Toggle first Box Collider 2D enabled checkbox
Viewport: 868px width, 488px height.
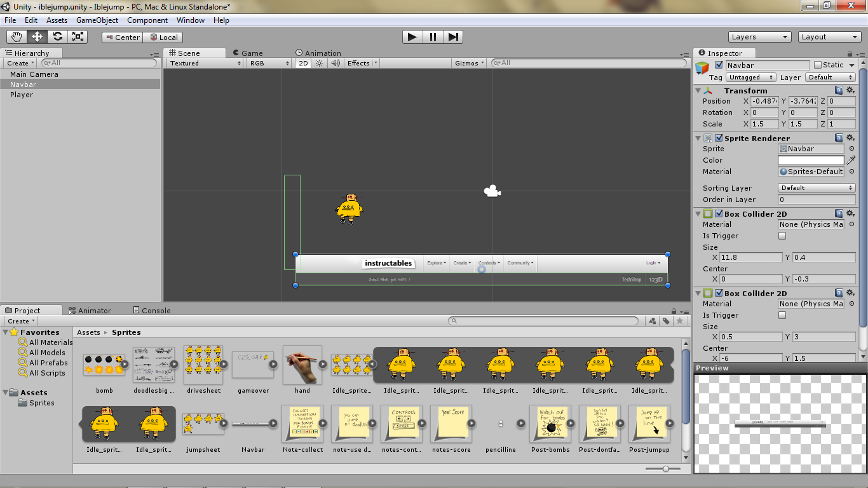719,213
